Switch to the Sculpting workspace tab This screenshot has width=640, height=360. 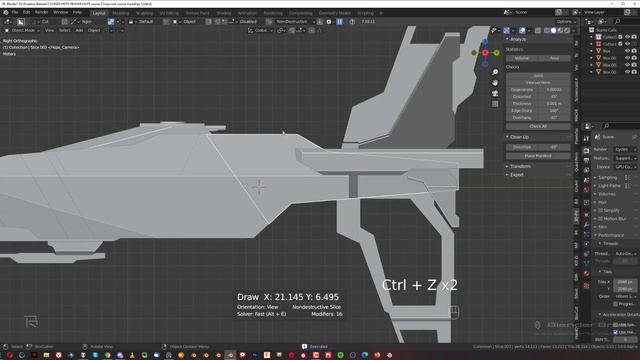point(144,13)
